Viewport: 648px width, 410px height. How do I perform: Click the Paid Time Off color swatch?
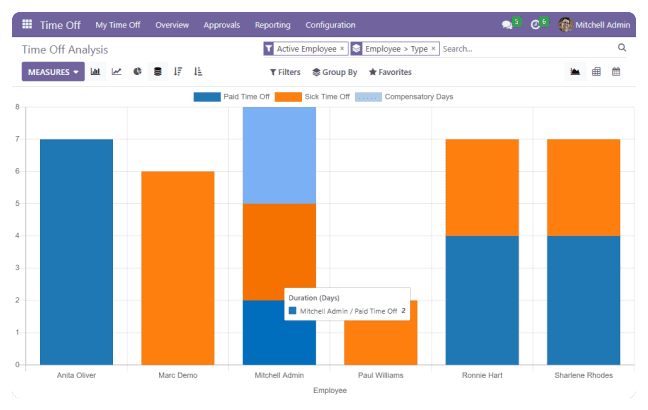point(207,96)
